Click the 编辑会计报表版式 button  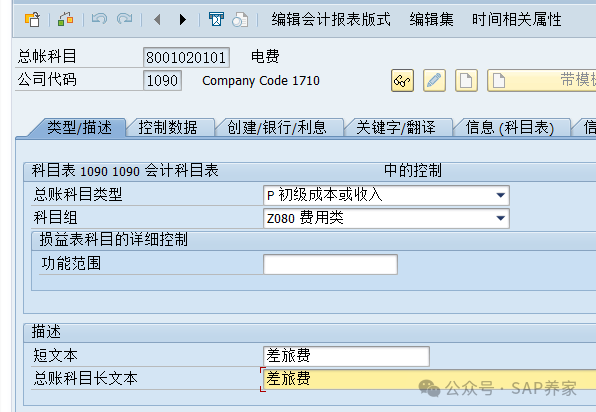point(331,19)
